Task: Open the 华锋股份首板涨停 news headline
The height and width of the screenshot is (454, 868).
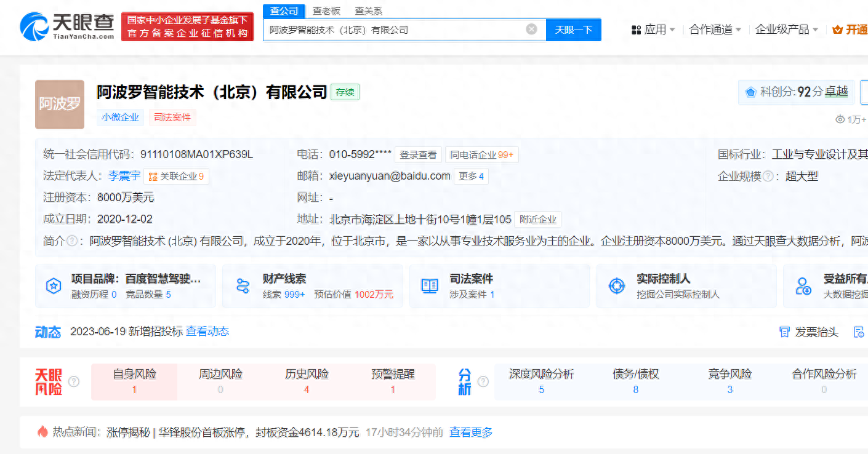Action: coord(233,432)
